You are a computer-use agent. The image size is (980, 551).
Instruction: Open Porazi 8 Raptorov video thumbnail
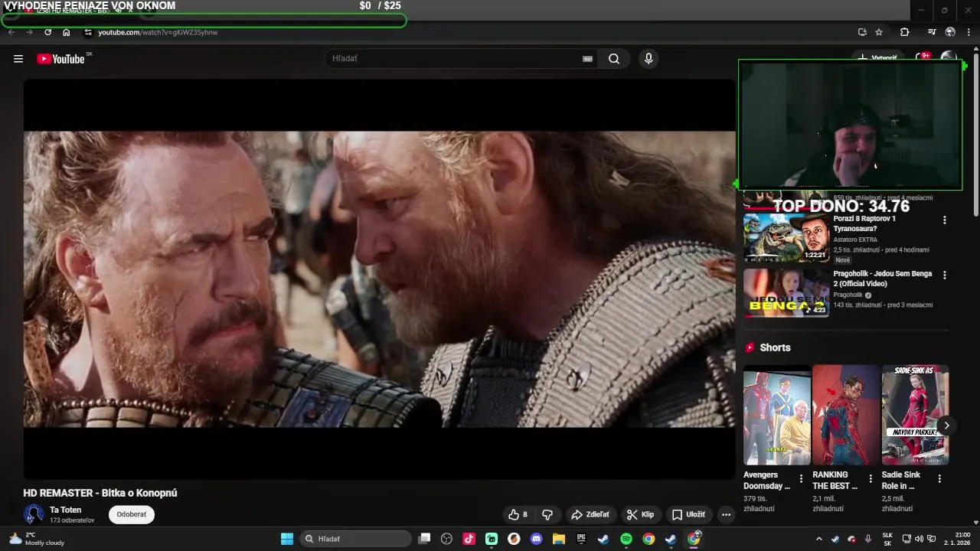coord(786,237)
